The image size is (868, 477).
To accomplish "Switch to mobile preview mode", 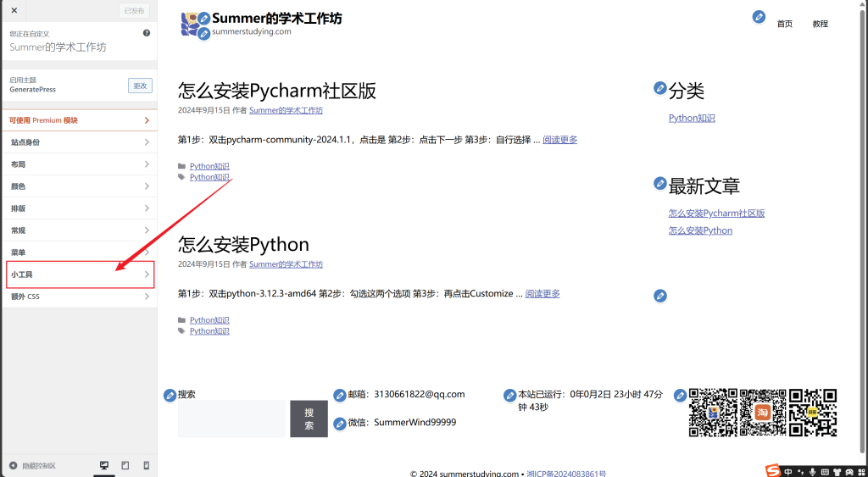I will pyautogui.click(x=146, y=465).
